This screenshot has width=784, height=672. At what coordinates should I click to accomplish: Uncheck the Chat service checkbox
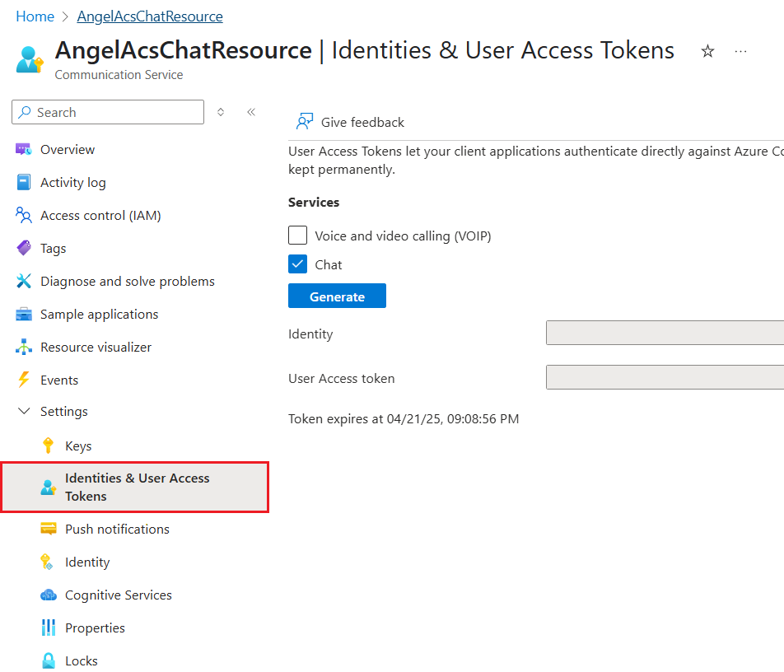click(x=297, y=264)
